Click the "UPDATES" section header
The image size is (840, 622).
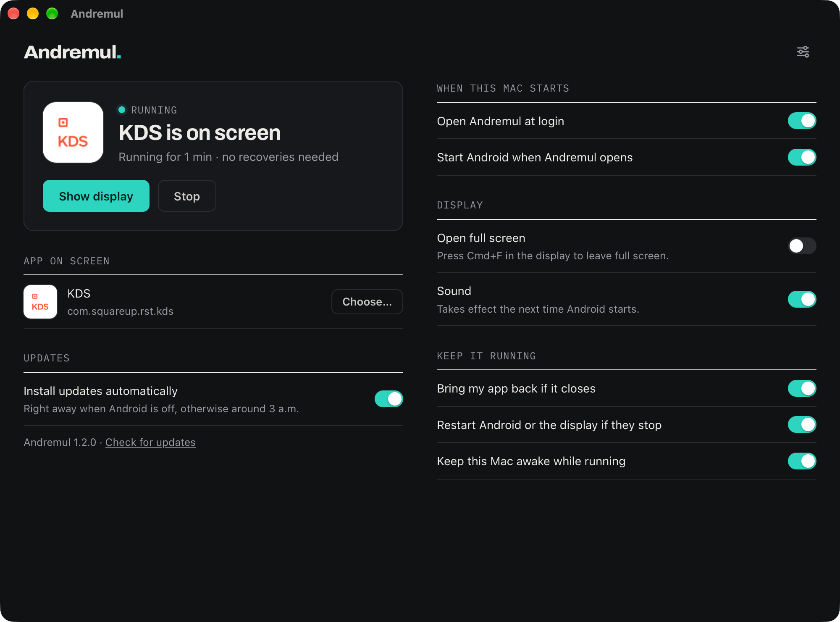(47, 358)
